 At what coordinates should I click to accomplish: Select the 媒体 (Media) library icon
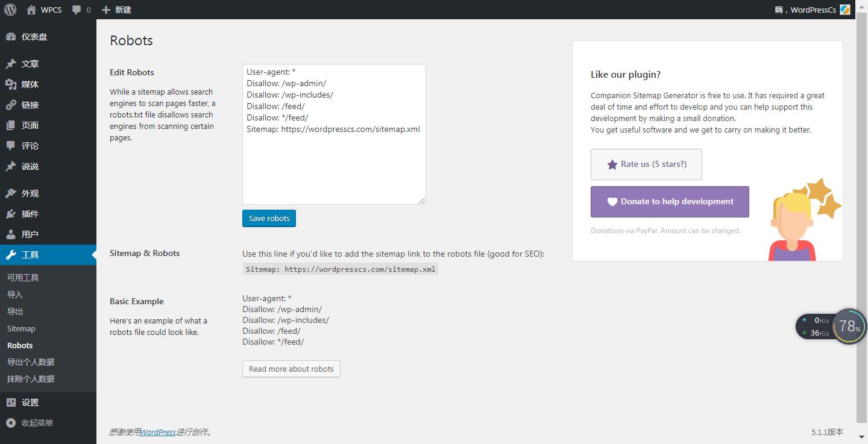pyautogui.click(x=13, y=84)
